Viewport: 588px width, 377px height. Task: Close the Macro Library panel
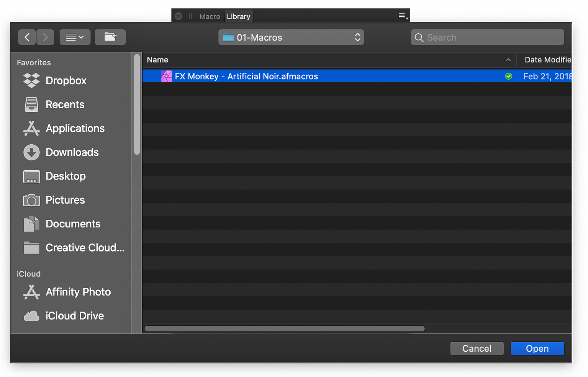click(179, 16)
